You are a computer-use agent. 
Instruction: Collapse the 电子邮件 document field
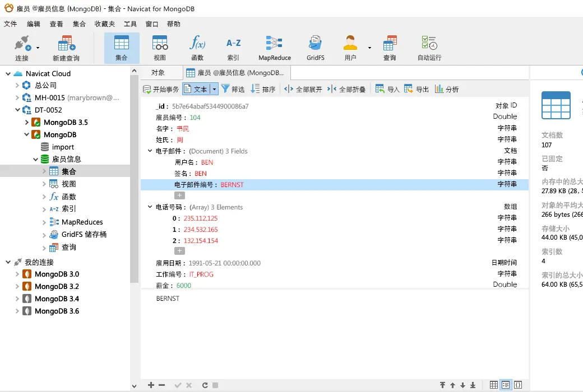click(150, 151)
